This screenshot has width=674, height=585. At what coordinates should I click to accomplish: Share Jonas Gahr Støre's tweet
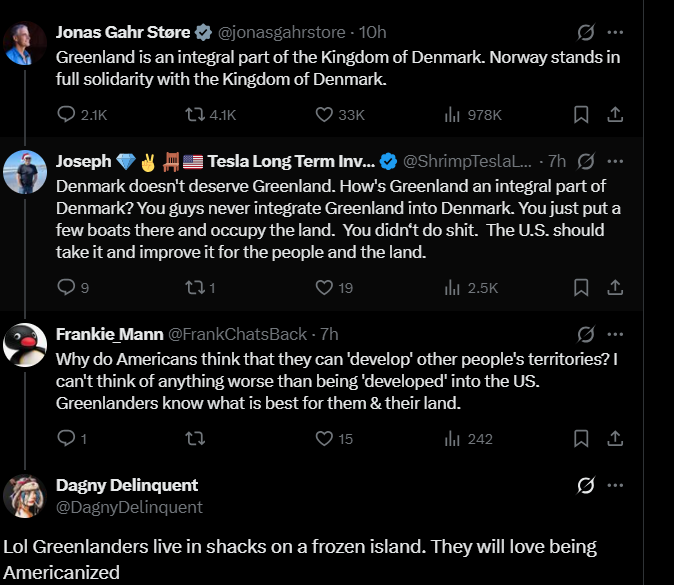616,114
